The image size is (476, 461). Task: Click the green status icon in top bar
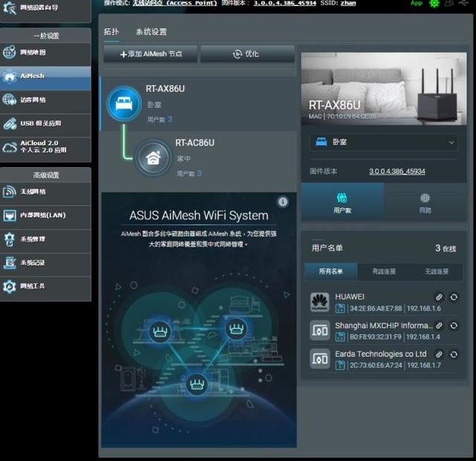434,3
